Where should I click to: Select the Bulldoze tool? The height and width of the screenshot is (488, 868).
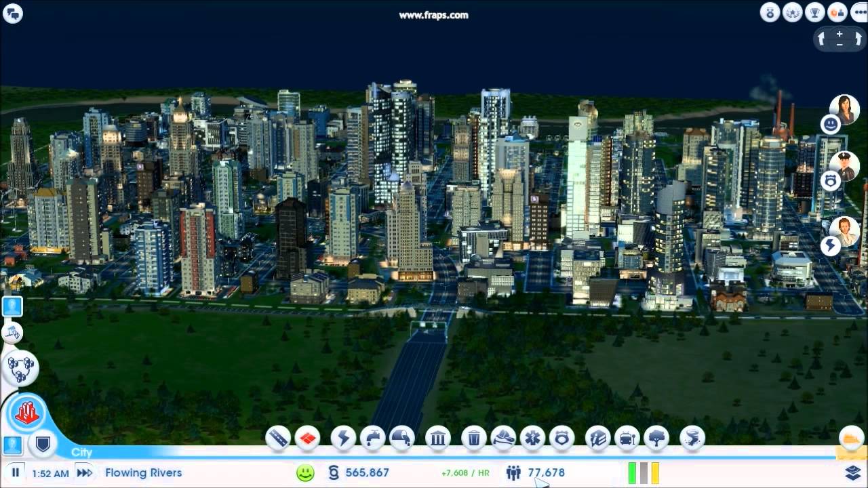850,439
